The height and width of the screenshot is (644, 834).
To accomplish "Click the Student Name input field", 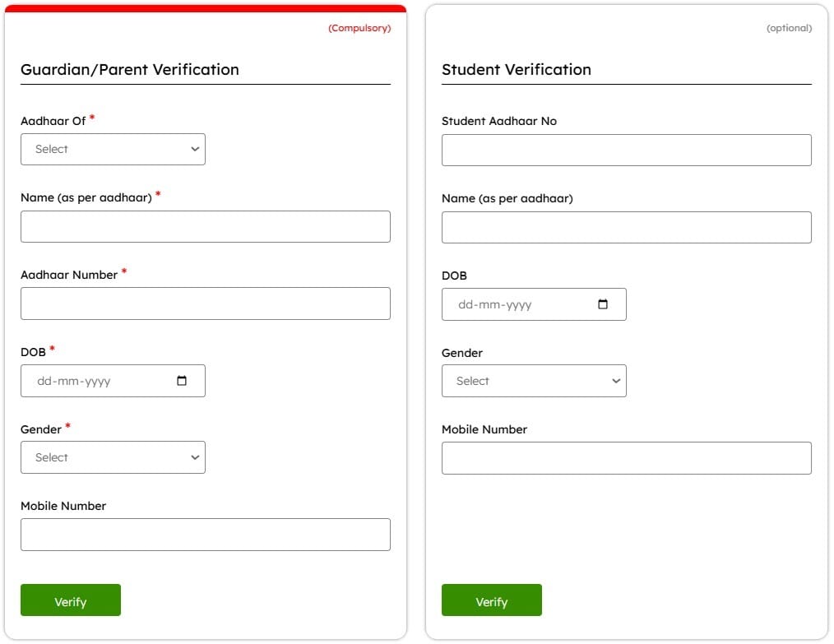I will [x=626, y=227].
